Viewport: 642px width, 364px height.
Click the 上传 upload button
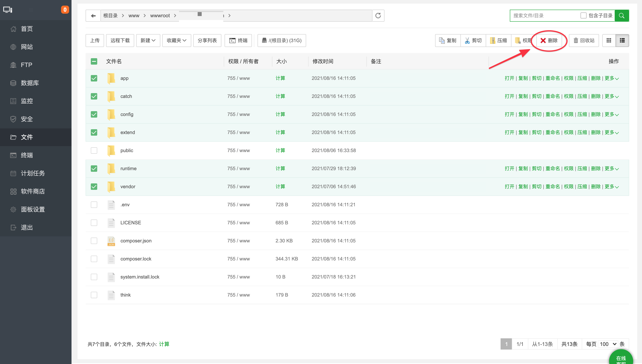[x=95, y=40]
